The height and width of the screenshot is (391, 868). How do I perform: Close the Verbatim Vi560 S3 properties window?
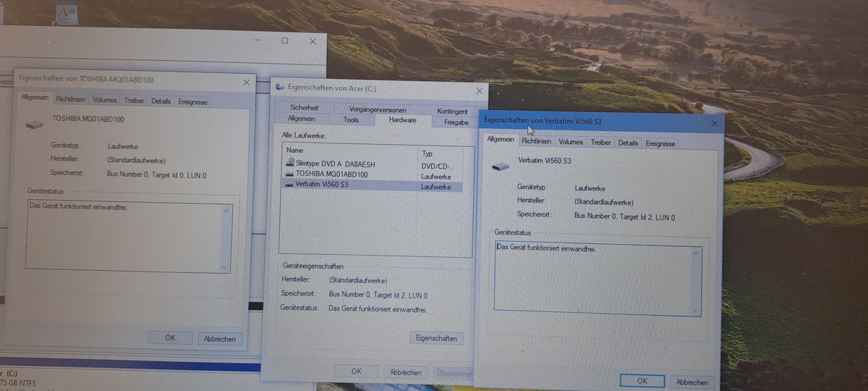click(715, 124)
